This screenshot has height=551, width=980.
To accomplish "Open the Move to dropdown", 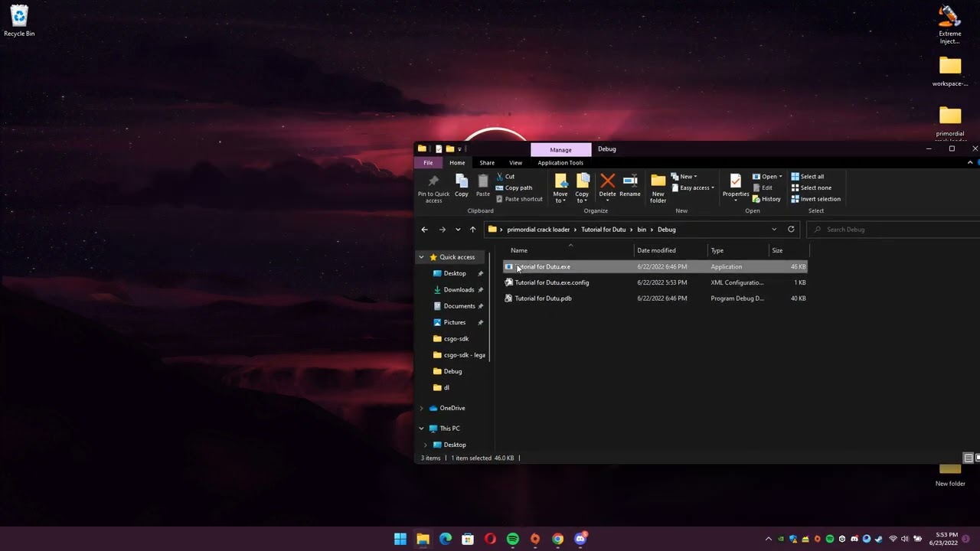I will coord(560,197).
